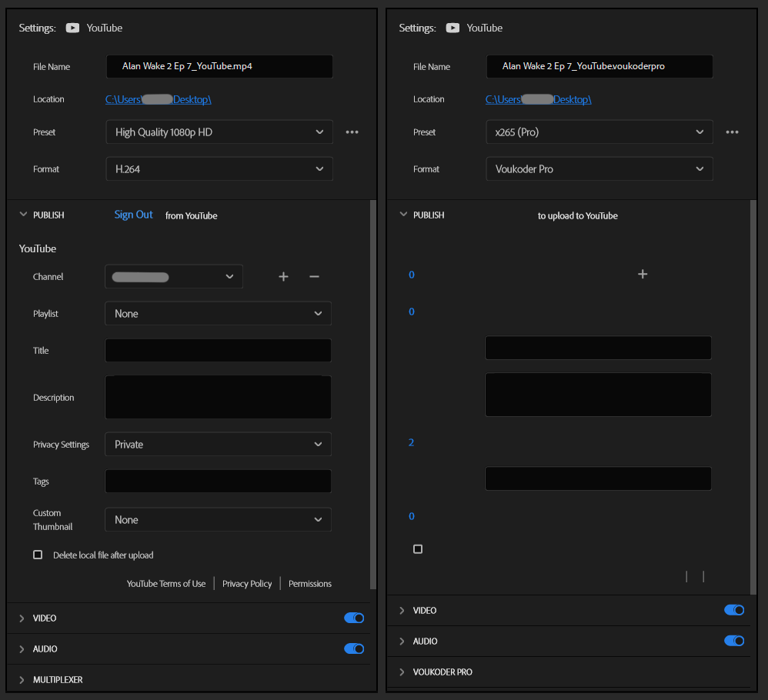Tick the unlabeled checkbox in the right publish panel
The height and width of the screenshot is (700, 768).
pyautogui.click(x=418, y=549)
